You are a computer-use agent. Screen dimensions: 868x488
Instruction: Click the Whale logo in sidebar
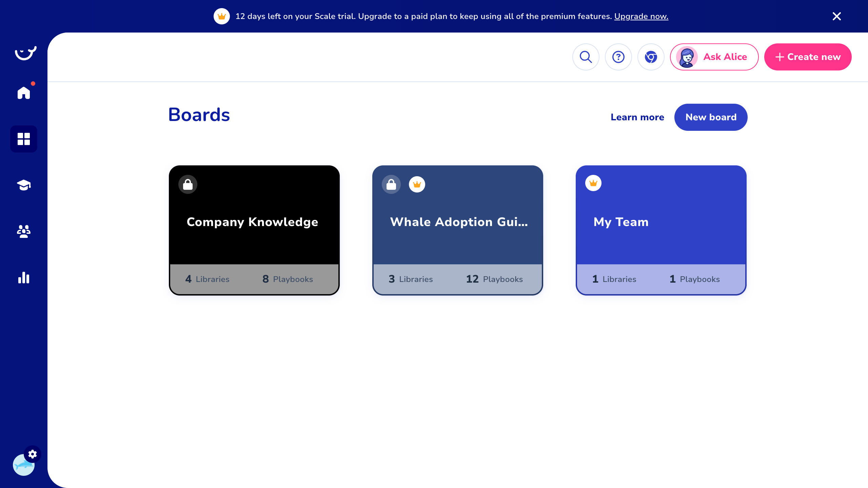point(25,53)
